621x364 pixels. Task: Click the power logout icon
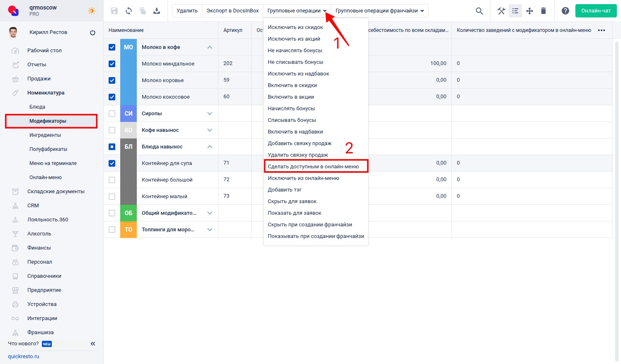[92, 33]
